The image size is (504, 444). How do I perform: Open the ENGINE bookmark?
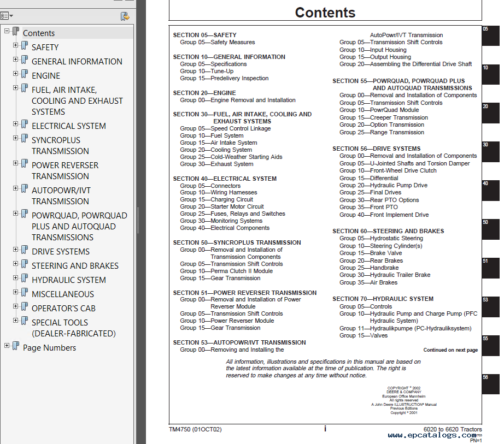(x=45, y=75)
